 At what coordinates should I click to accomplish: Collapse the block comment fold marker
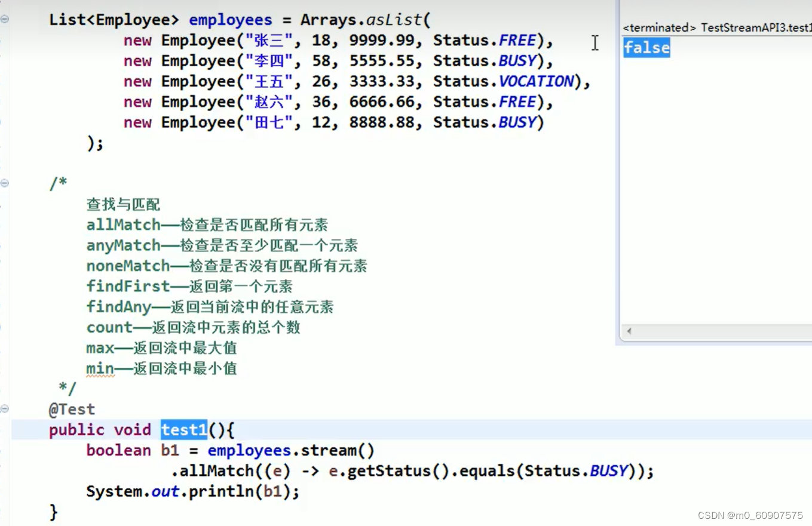click(5, 183)
